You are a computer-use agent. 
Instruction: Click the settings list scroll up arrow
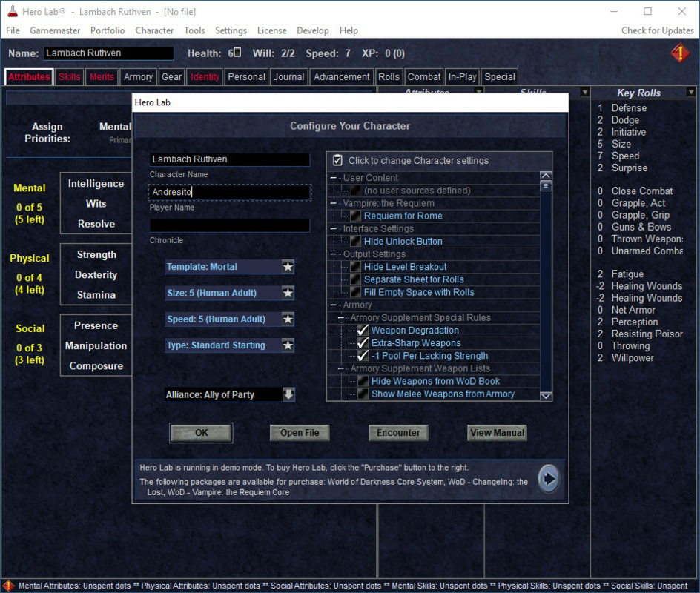[546, 176]
